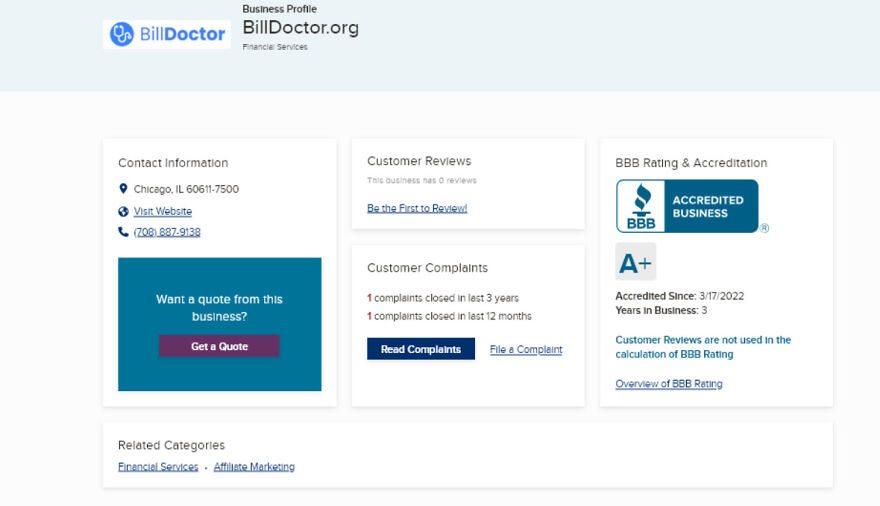Click the BBB Accredited Business seal
880x506 pixels.
pyautogui.click(x=687, y=206)
